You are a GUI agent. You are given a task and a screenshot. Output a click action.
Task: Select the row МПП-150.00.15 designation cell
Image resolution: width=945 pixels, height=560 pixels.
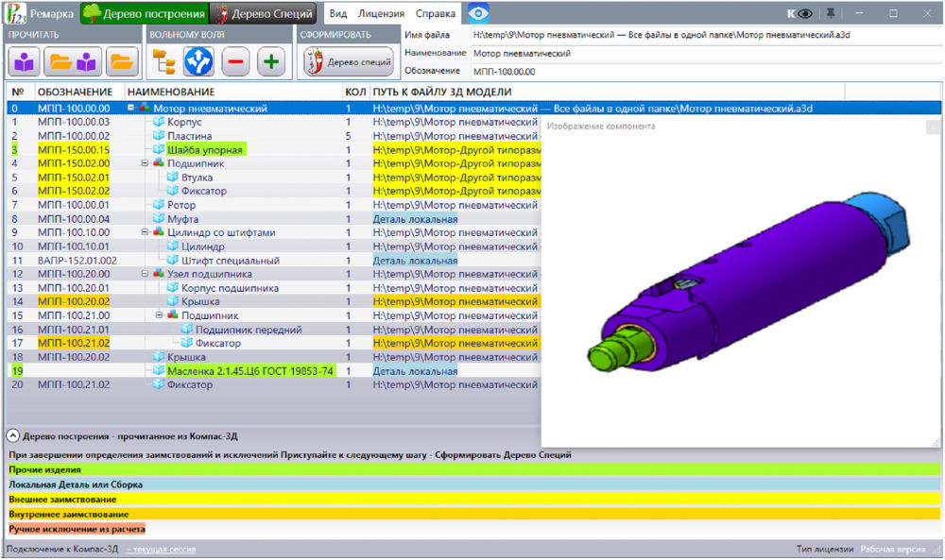(74, 149)
